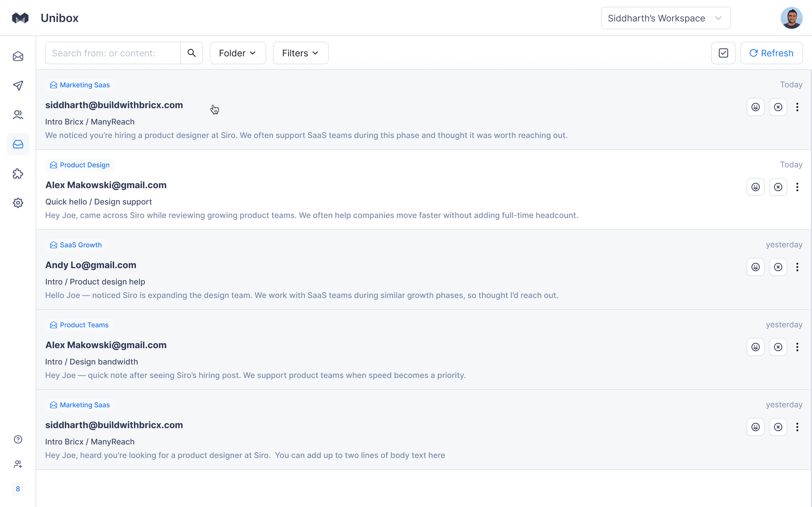Image resolution: width=812 pixels, height=507 pixels.
Task: Open the paper plane campaigns sidebar icon
Action: 18,86
